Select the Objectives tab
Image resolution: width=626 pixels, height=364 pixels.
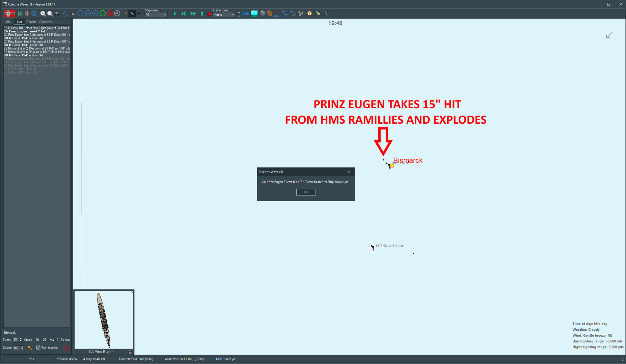point(46,22)
